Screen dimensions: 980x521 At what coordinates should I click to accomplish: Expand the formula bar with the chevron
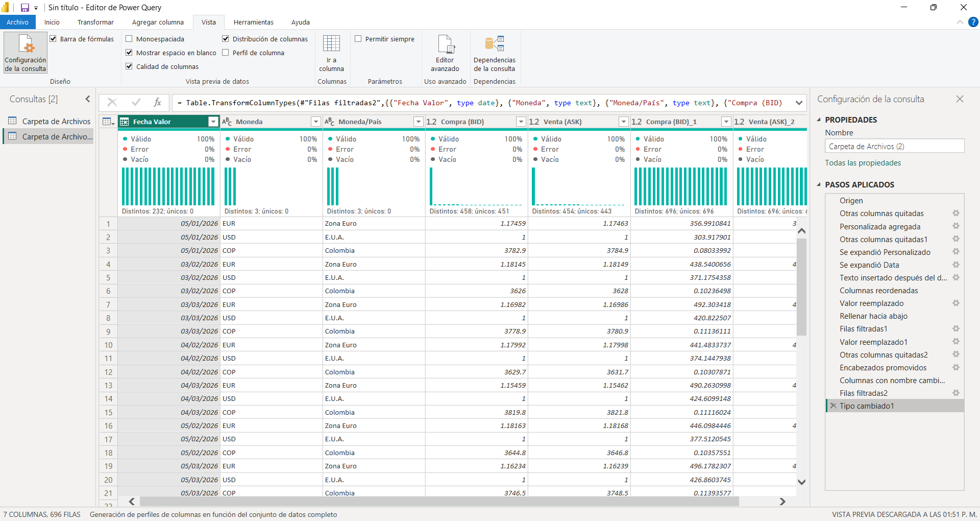(799, 103)
